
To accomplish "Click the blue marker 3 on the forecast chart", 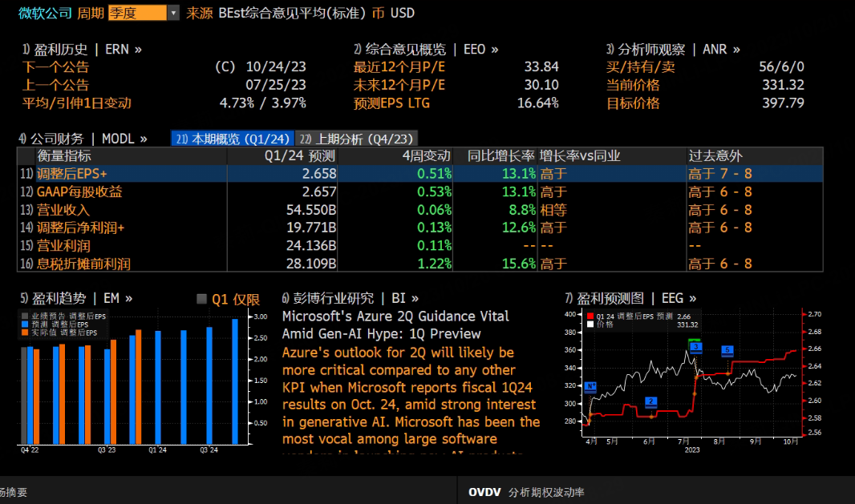I will (x=695, y=347).
